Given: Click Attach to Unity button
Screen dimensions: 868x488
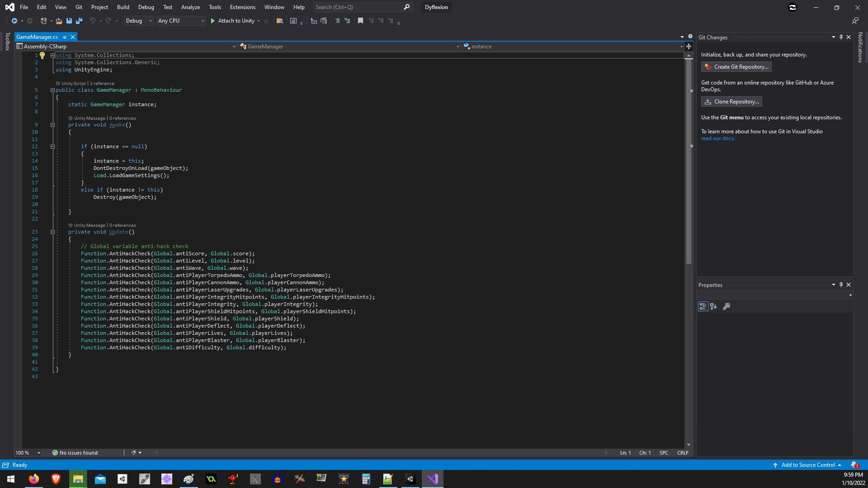Looking at the screenshot, I should [x=232, y=21].
